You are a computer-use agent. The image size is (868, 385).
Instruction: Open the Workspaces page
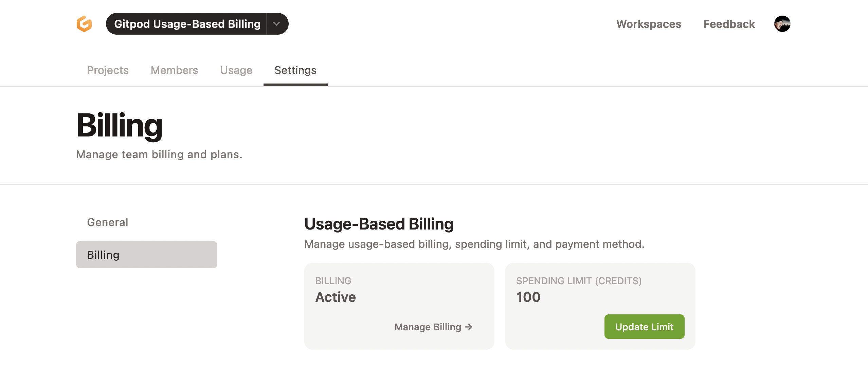click(x=649, y=24)
